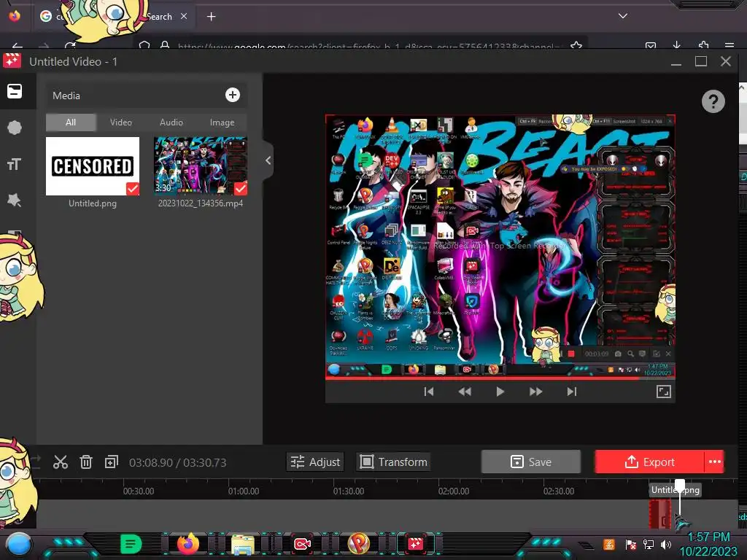Viewport: 747px width, 560px height.
Task: Open the effects star sidebar icon
Action: click(x=15, y=200)
